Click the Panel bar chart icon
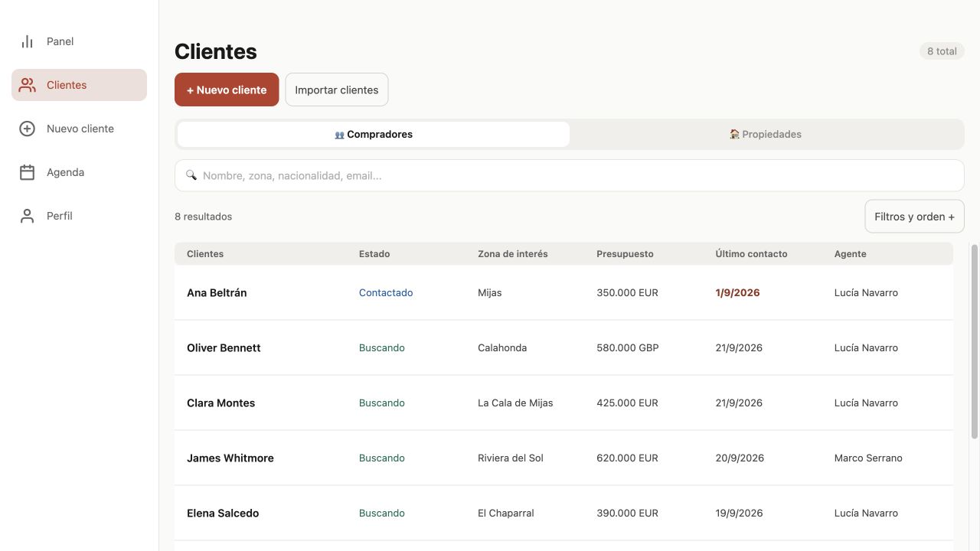Viewport: 980px width, 551px height. [28, 41]
